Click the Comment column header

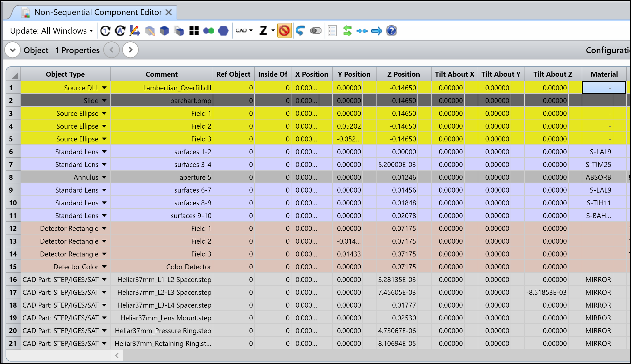click(162, 74)
